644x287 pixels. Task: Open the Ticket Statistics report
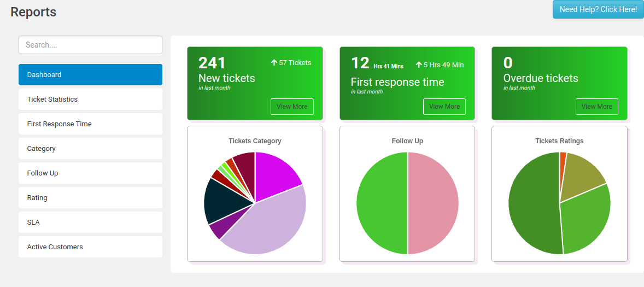coord(90,99)
